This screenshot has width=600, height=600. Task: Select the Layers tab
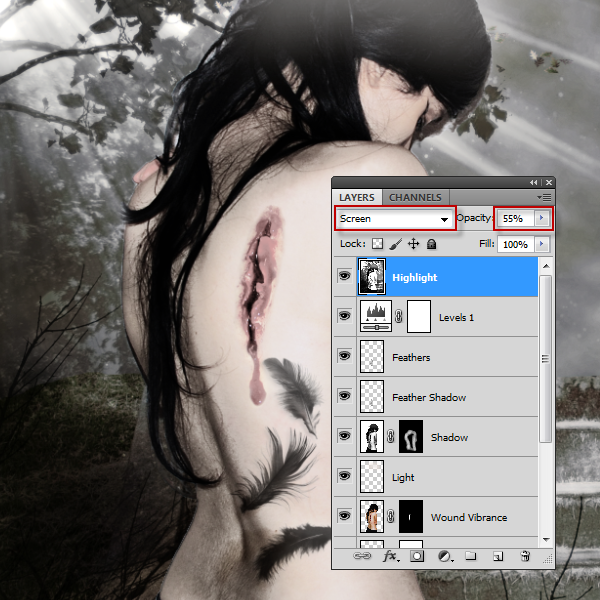pyautogui.click(x=357, y=197)
